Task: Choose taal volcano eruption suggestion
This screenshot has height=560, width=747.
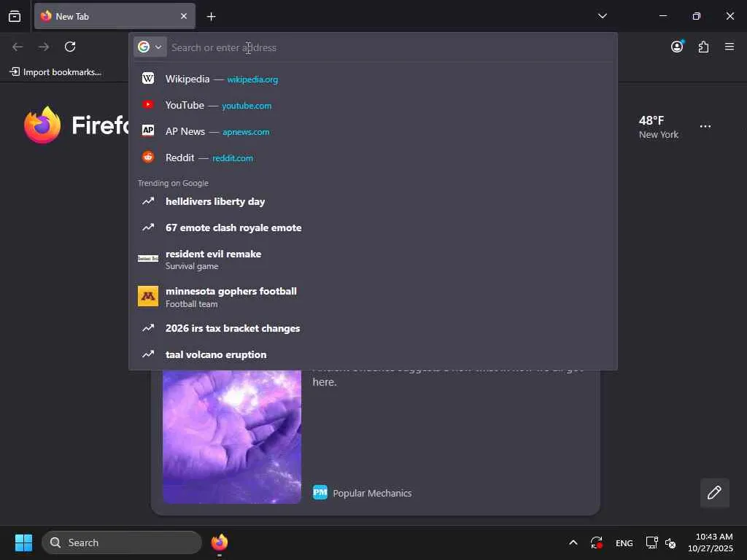Action: 373,354
